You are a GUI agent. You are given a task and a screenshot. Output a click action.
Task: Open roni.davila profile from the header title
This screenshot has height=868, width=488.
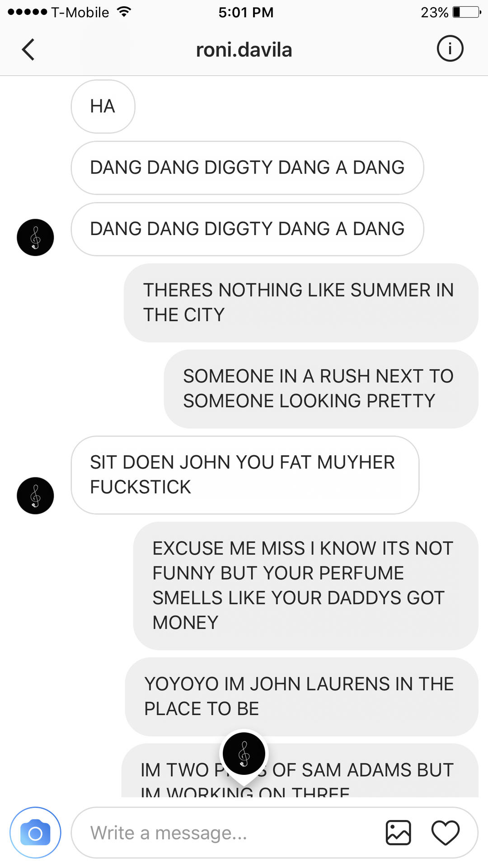[244, 50]
